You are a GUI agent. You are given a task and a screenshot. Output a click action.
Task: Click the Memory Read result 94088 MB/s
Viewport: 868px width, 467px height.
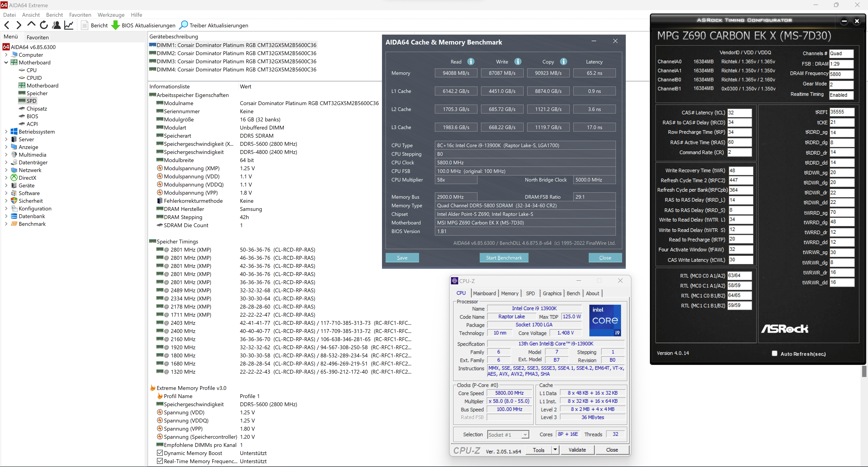tap(455, 73)
